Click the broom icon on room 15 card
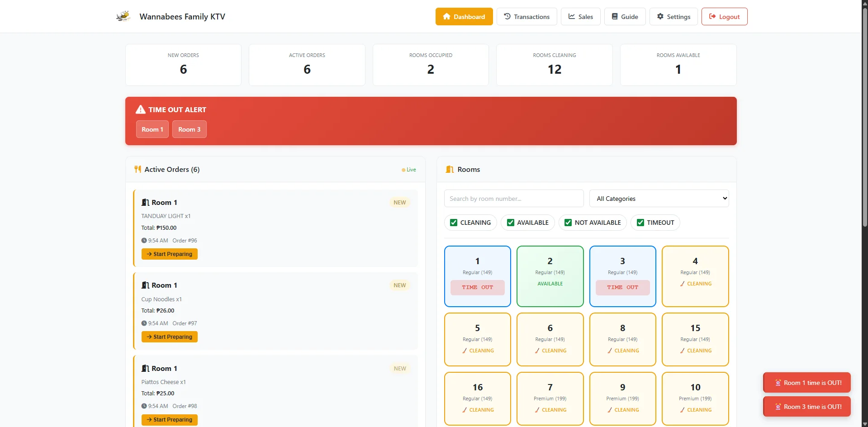Screen dimensions: 868x427 coord(682,351)
